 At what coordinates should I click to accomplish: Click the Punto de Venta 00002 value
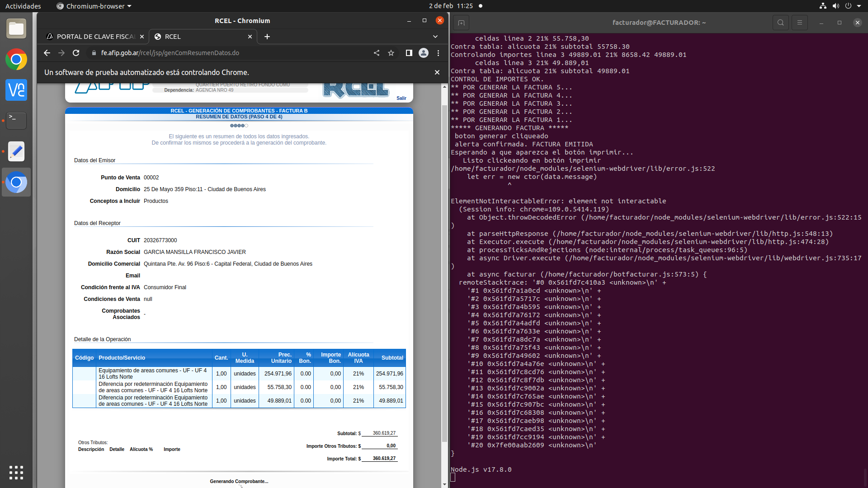(x=151, y=178)
